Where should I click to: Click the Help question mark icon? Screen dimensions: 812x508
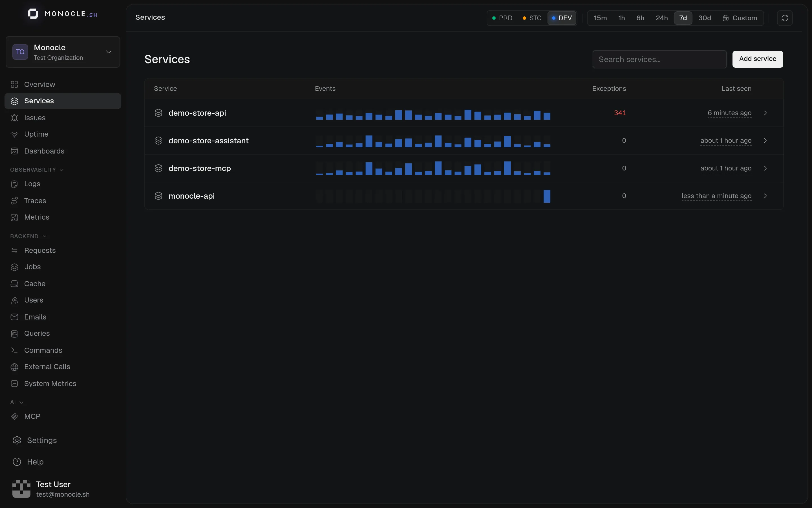tap(17, 462)
